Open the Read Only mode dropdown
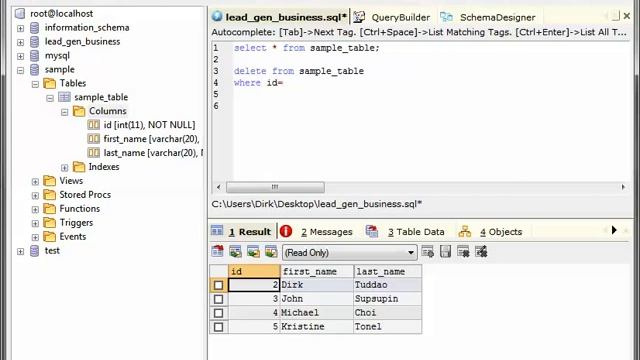 (411, 253)
